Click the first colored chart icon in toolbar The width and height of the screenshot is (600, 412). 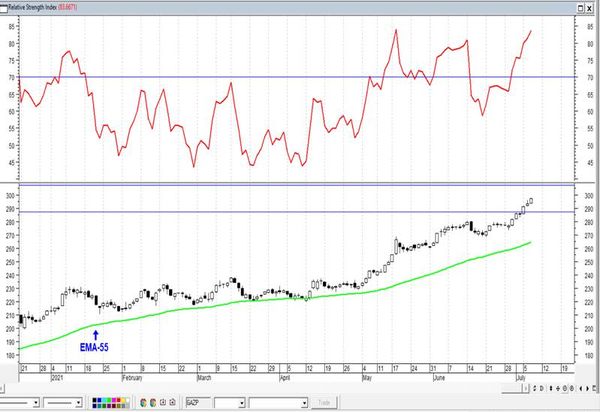[143, 402]
